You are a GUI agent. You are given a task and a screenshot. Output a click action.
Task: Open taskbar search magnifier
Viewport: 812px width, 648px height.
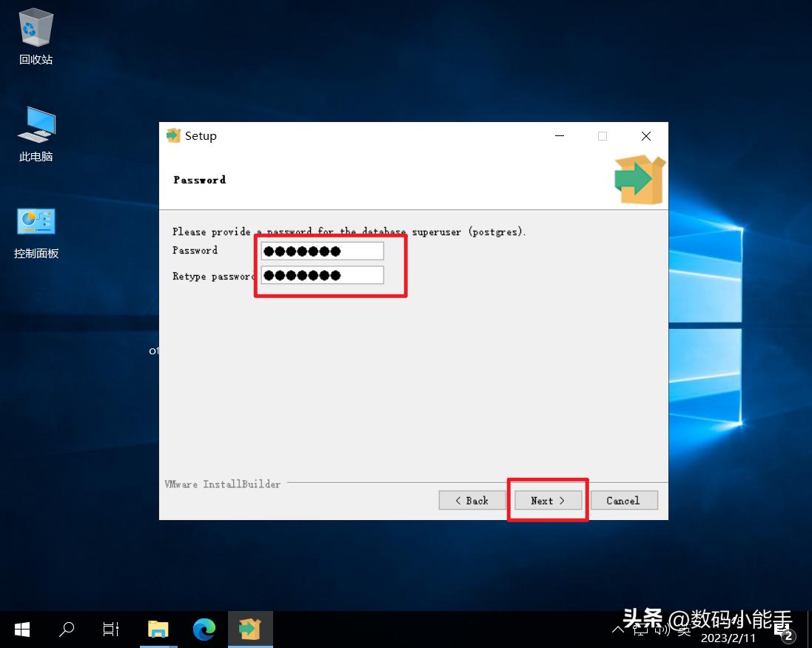pos(67,630)
